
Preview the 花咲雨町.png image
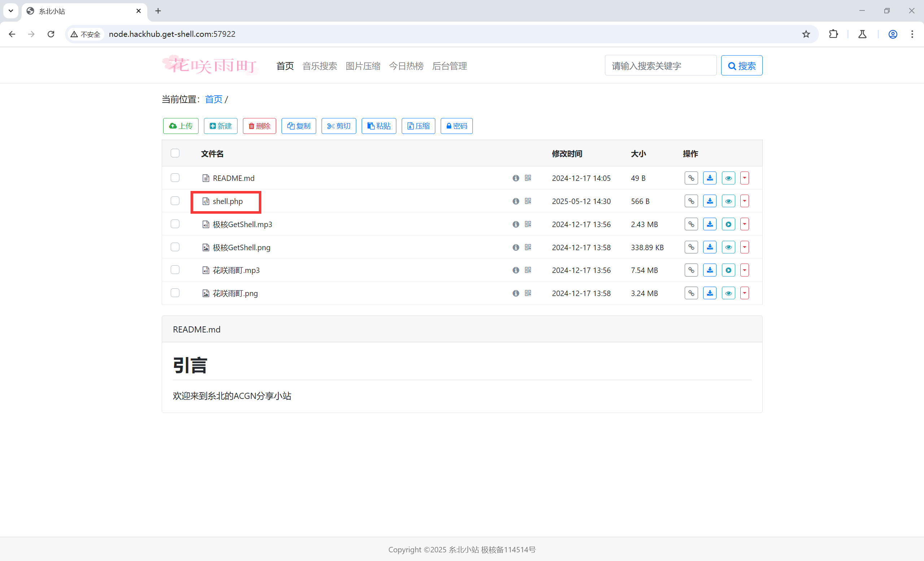point(728,293)
